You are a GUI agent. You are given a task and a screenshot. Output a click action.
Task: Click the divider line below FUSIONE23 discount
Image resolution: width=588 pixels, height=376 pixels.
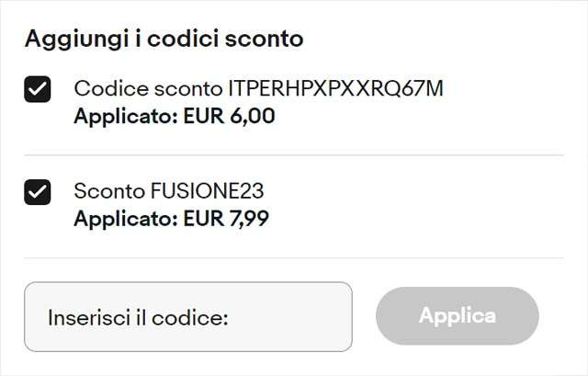pyautogui.click(x=294, y=258)
